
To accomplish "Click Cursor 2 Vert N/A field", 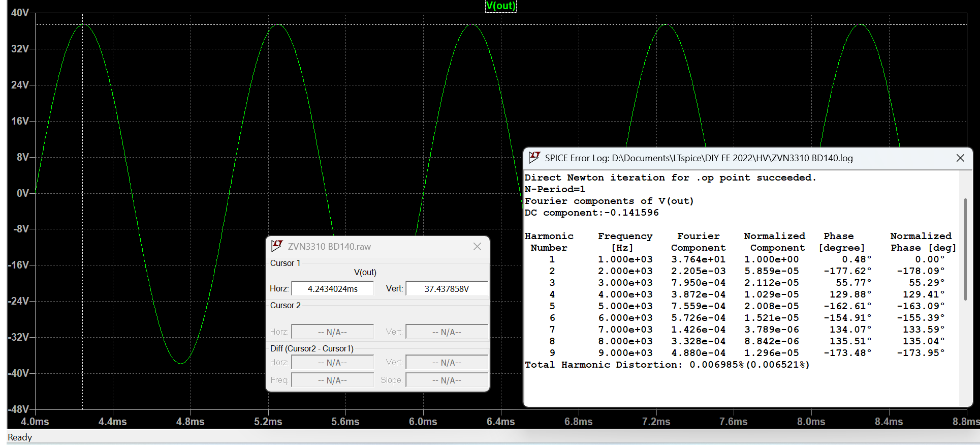I will click(447, 332).
